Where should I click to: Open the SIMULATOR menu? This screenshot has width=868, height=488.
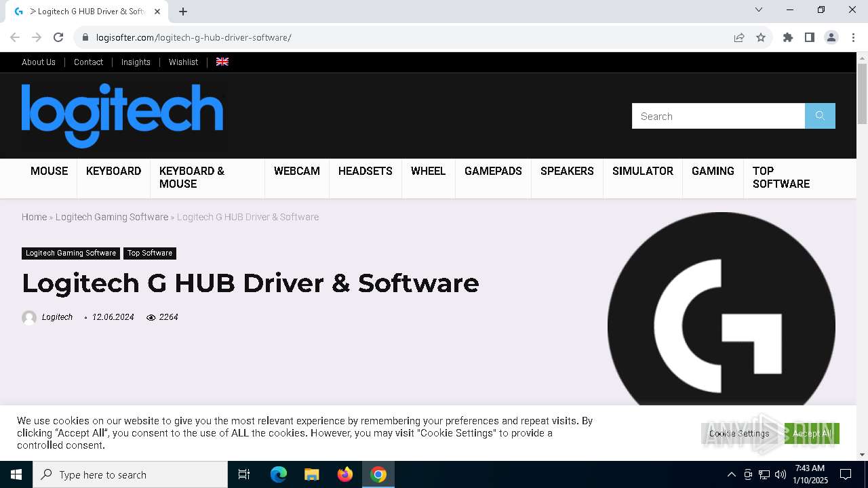point(643,171)
